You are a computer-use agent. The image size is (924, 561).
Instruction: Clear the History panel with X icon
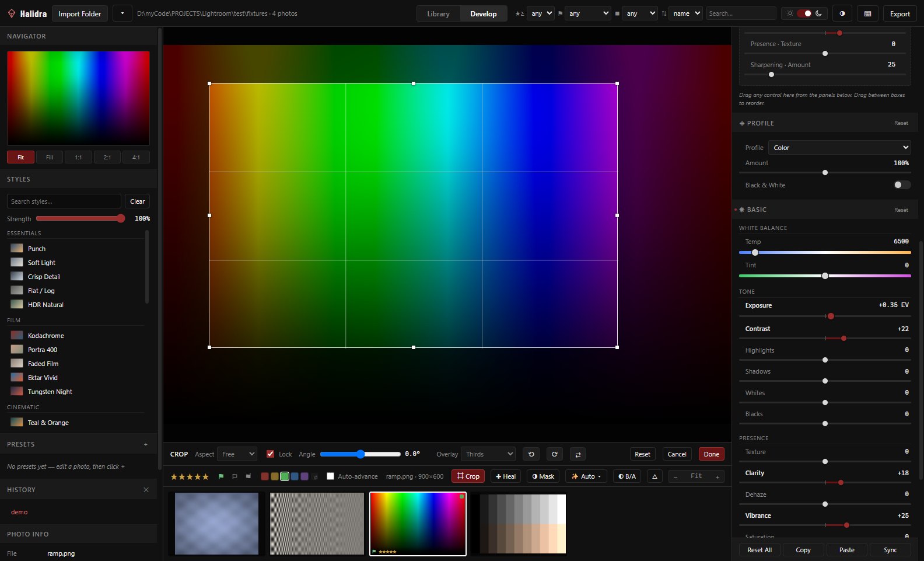pyautogui.click(x=146, y=490)
